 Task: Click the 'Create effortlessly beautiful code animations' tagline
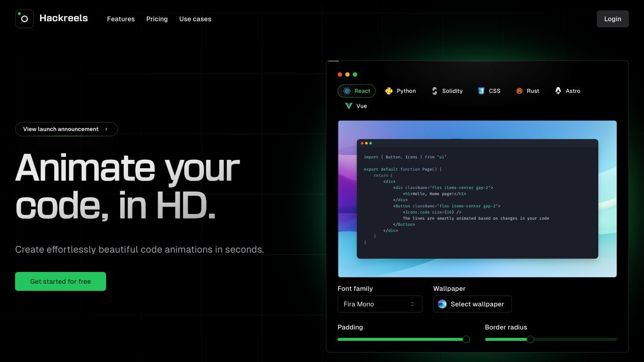140,249
